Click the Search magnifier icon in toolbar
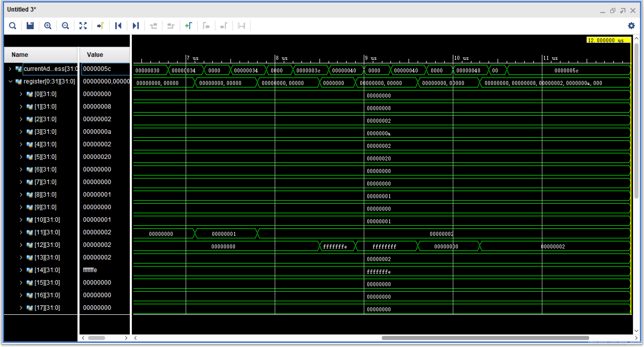The image size is (644, 347). [x=12, y=26]
